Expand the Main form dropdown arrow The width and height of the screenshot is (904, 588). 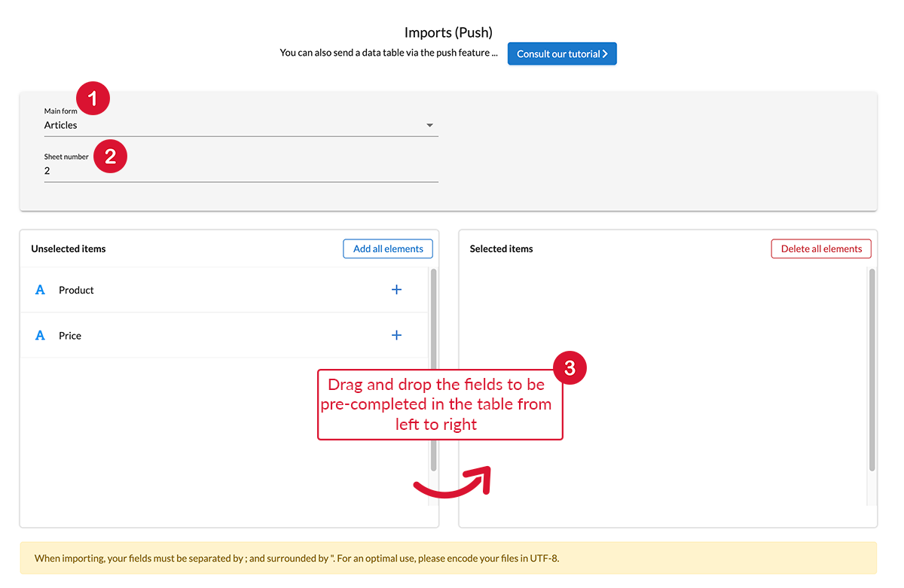(429, 126)
